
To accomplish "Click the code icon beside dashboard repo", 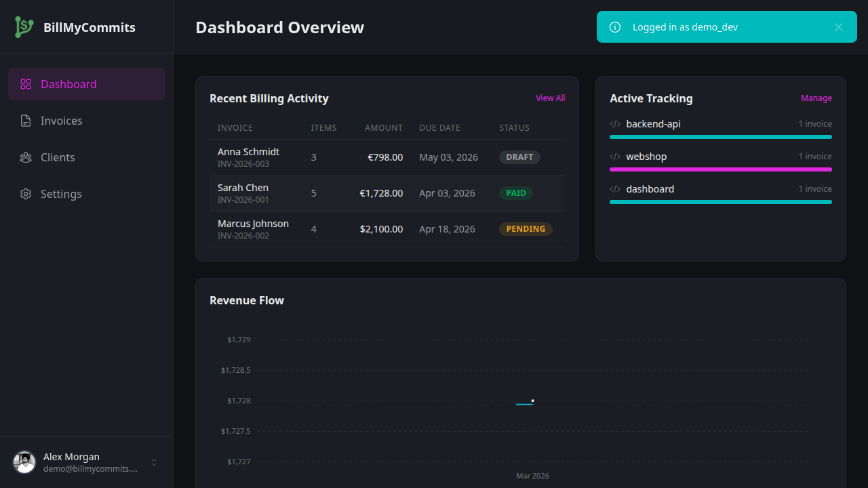I will point(615,189).
